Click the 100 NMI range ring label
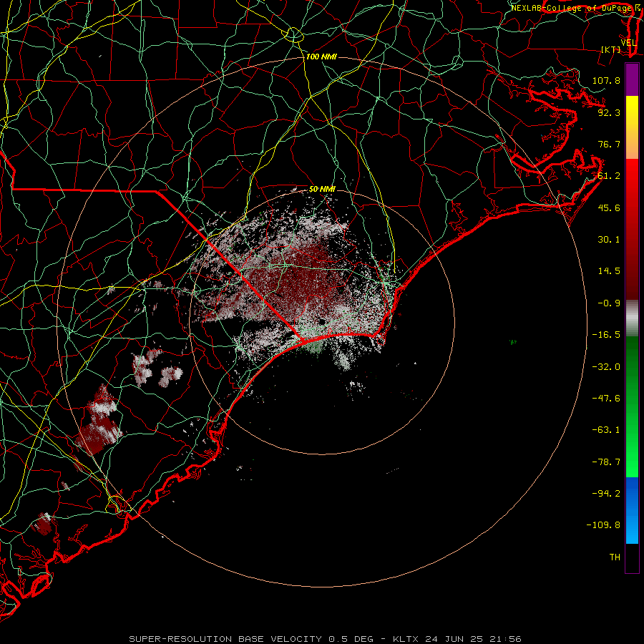This screenshot has width=644, height=644. tap(321, 57)
